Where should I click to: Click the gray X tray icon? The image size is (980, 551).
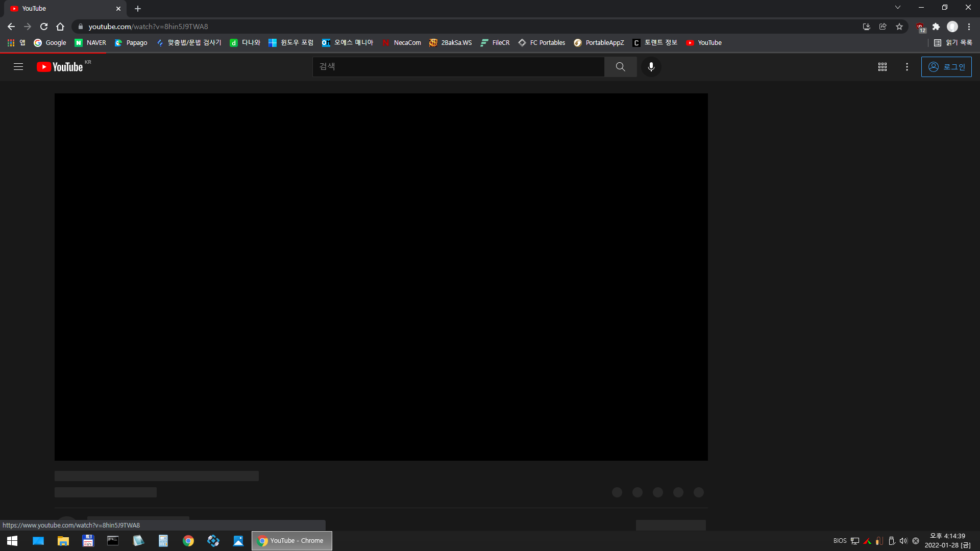pyautogui.click(x=916, y=541)
